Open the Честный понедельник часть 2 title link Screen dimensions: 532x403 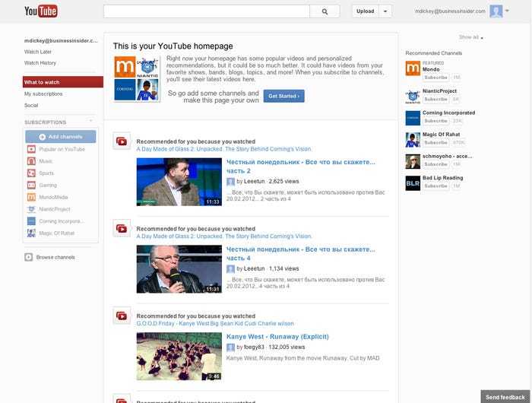point(301,167)
